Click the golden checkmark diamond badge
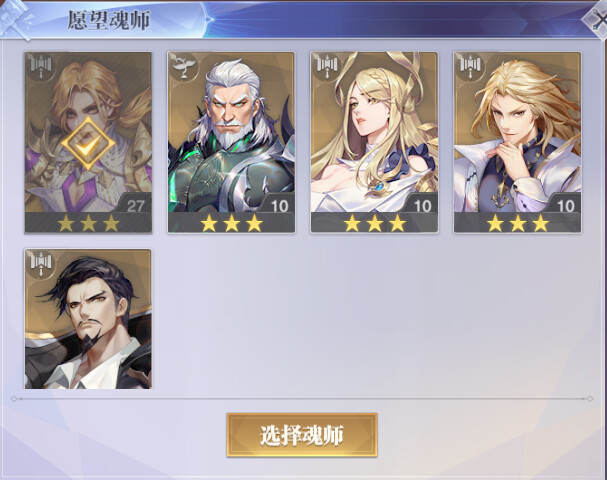 pos(88,144)
